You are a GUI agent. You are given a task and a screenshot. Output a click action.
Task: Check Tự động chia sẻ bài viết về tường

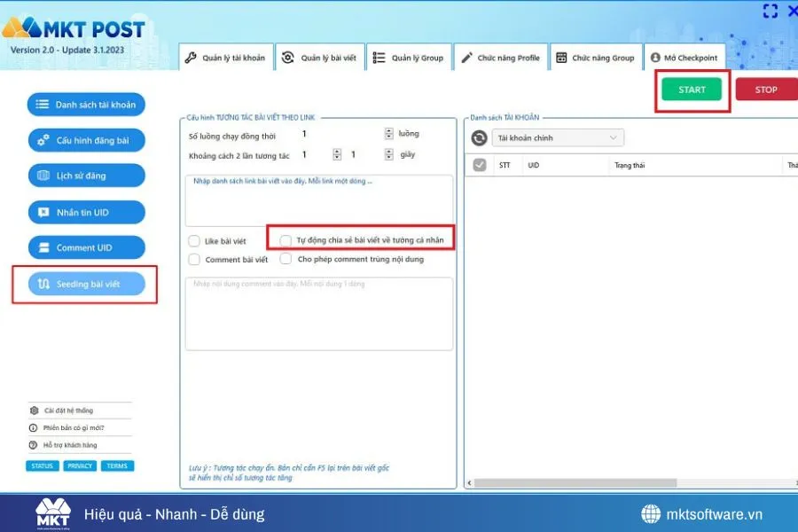[286, 239]
